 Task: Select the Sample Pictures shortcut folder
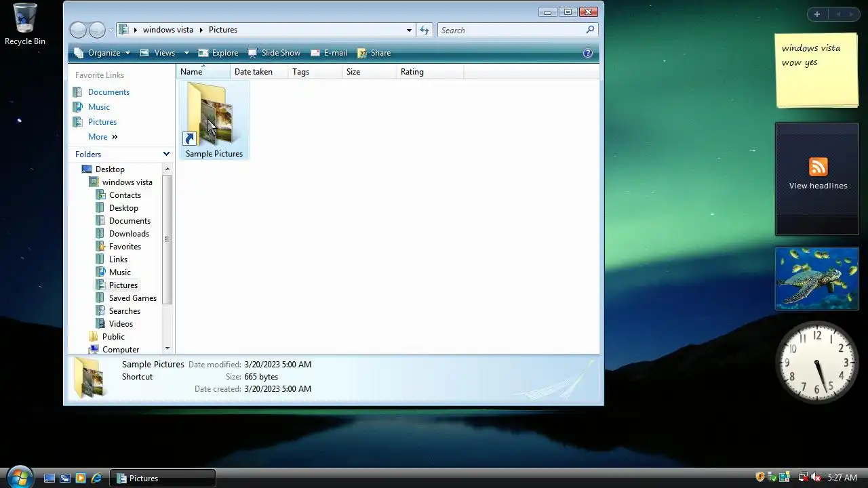pyautogui.click(x=214, y=121)
